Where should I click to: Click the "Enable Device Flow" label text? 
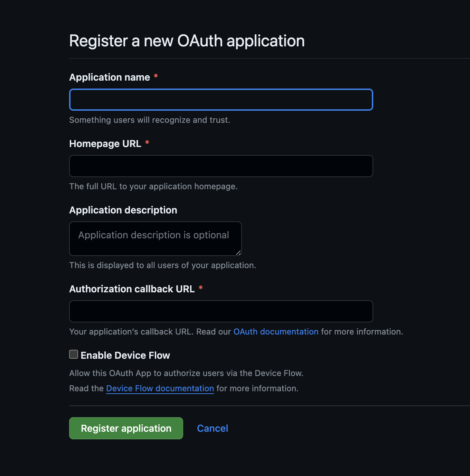click(x=125, y=355)
